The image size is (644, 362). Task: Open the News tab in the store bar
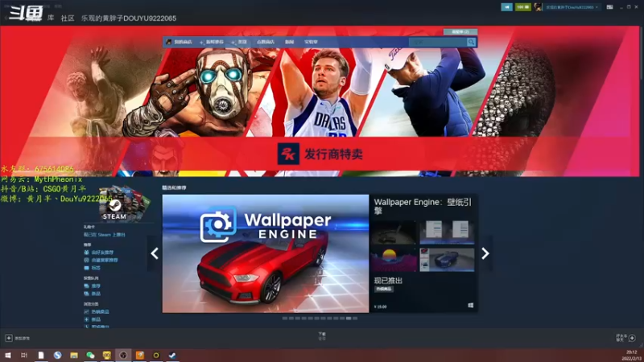click(x=289, y=42)
